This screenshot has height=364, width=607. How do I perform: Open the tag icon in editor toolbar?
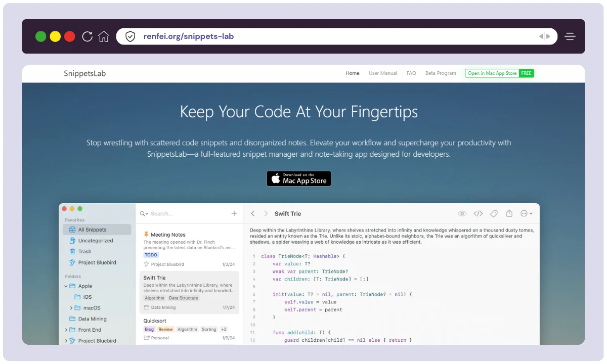[x=494, y=214]
